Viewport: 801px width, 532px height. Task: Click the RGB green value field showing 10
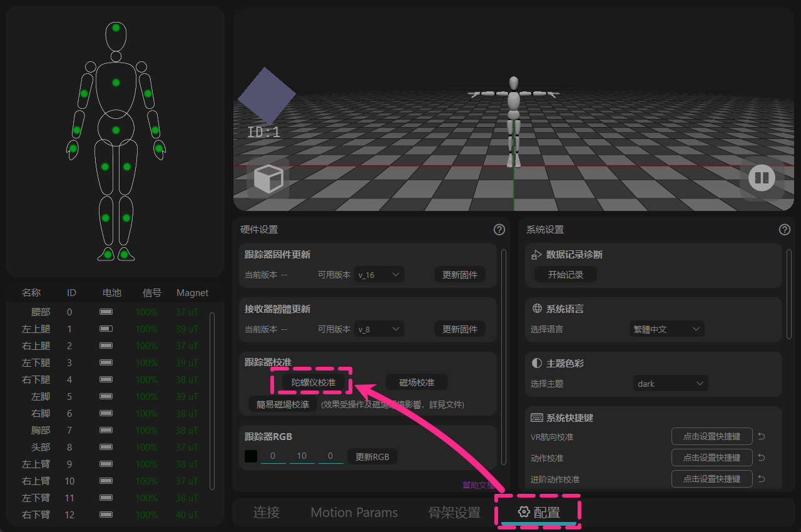pyautogui.click(x=302, y=456)
